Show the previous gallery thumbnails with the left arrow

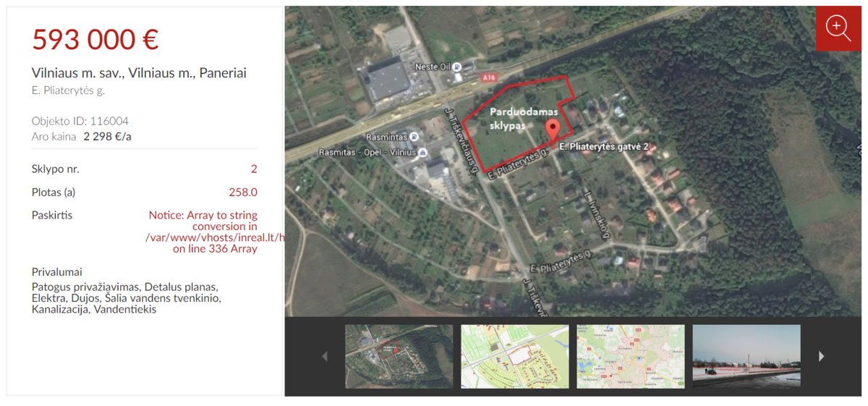point(325,356)
